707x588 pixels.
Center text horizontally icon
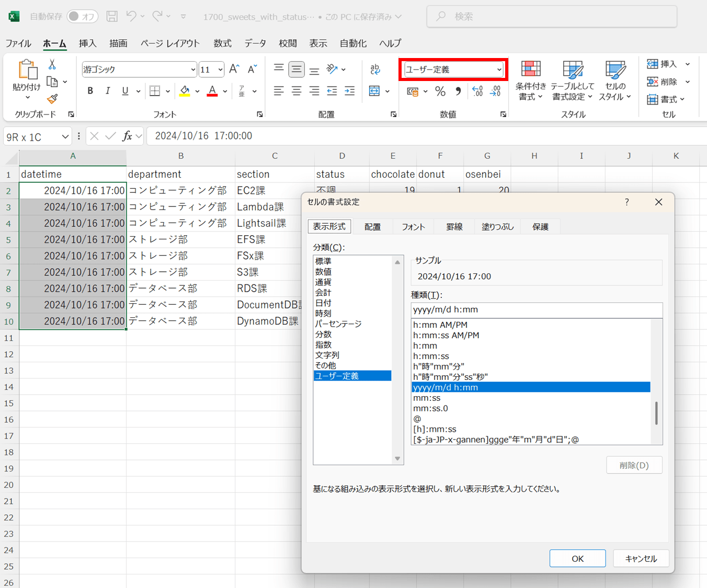tap(297, 91)
